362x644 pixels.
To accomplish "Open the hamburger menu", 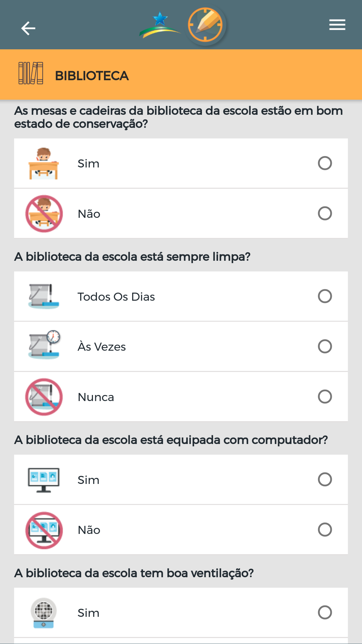I will click(337, 25).
